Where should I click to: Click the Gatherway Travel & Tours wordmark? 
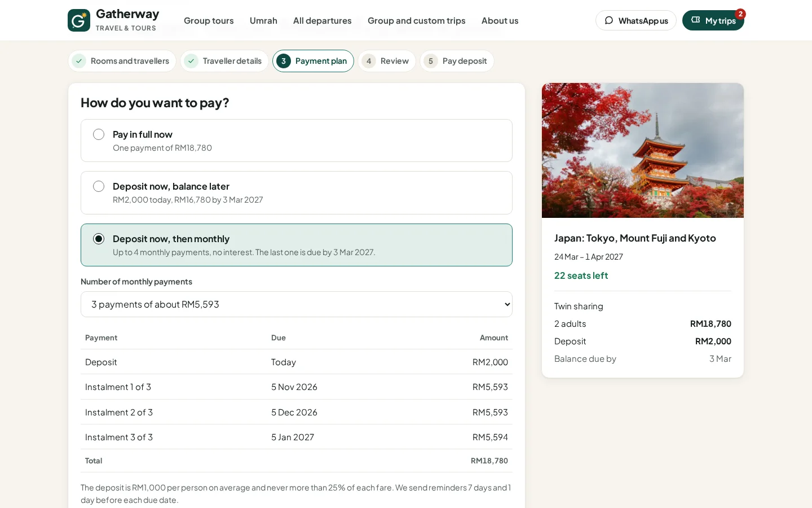click(127, 20)
